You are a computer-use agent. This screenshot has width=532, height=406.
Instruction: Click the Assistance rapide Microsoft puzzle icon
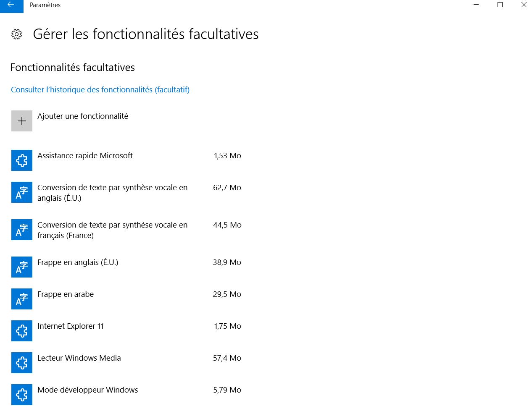[x=22, y=160]
